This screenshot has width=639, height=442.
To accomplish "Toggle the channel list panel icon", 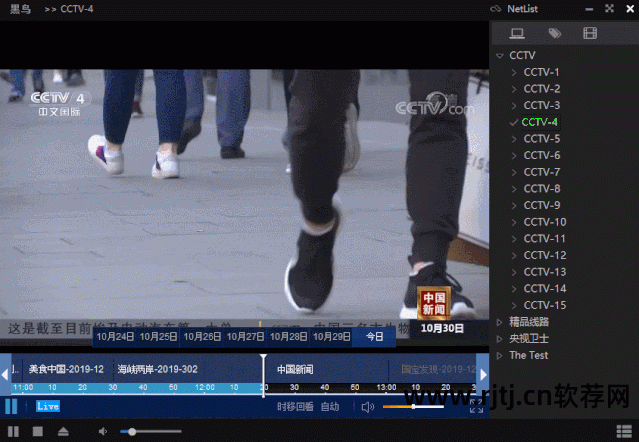I will click(x=624, y=431).
